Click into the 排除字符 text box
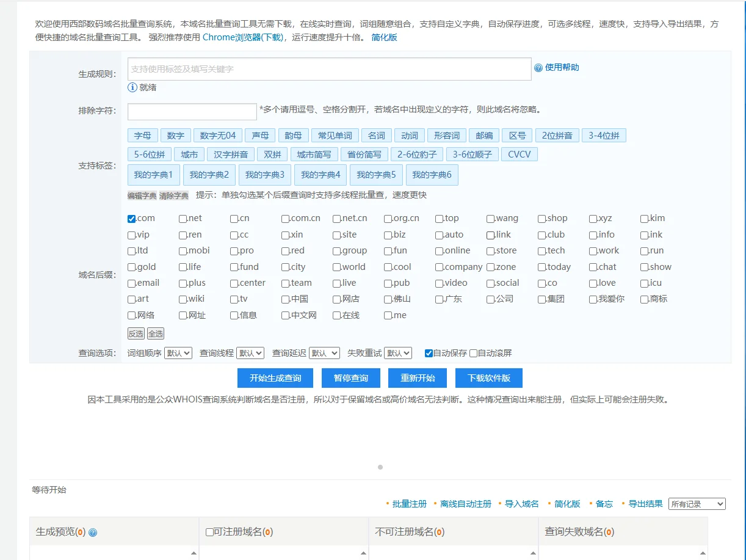This screenshot has width=746, height=560. 192,111
